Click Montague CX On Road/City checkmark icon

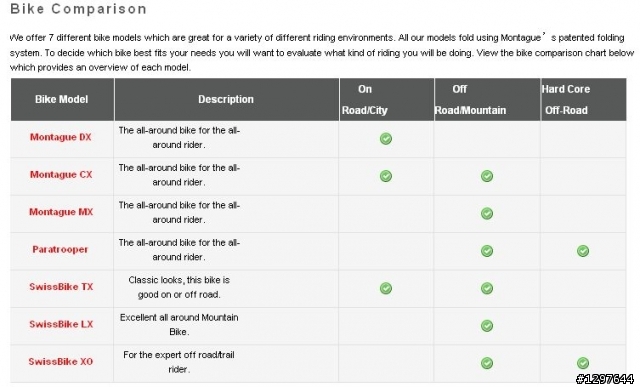click(x=386, y=176)
